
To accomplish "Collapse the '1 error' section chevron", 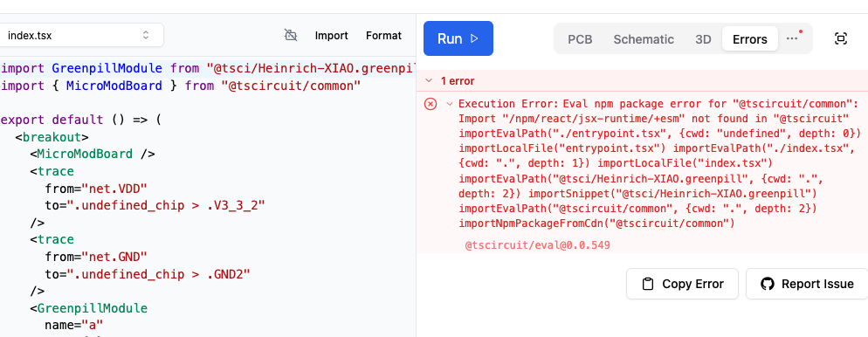I will 428,81.
